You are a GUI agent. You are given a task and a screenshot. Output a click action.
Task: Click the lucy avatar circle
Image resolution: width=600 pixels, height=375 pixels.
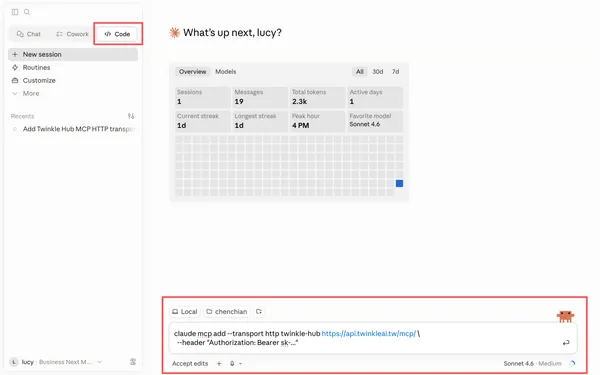14,362
